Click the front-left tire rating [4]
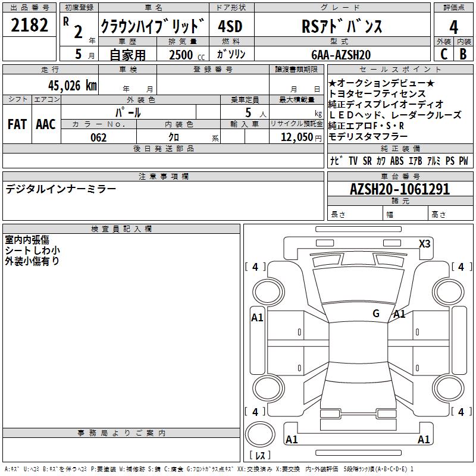This screenshot has width=476, height=476. (255, 267)
